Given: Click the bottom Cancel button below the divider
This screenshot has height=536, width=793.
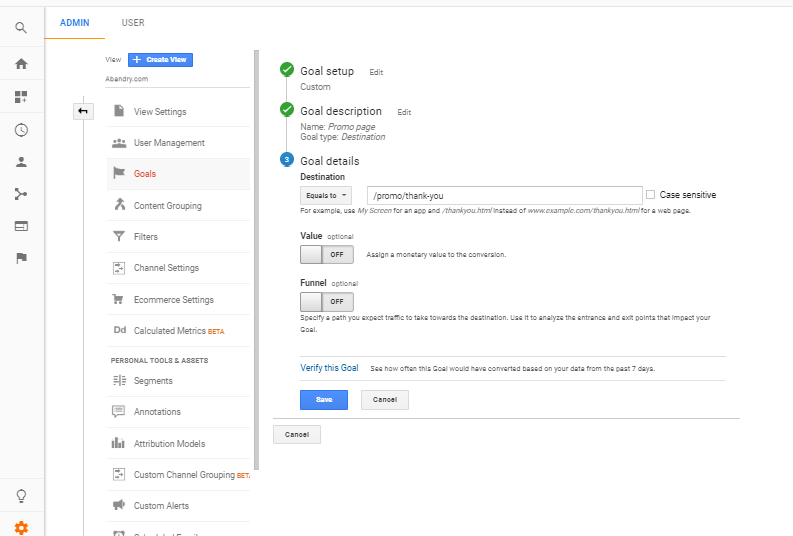Looking at the screenshot, I should click(297, 434).
